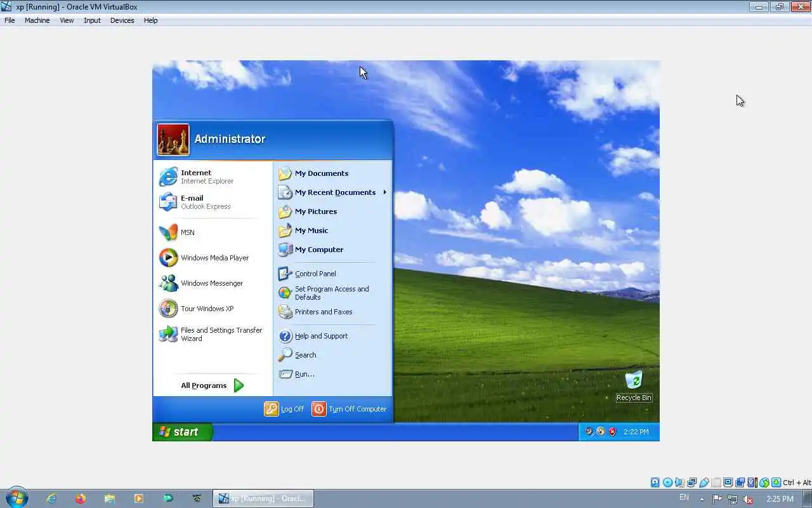Select xp [Running] VirtualBox taskbar button

[263, 498]
